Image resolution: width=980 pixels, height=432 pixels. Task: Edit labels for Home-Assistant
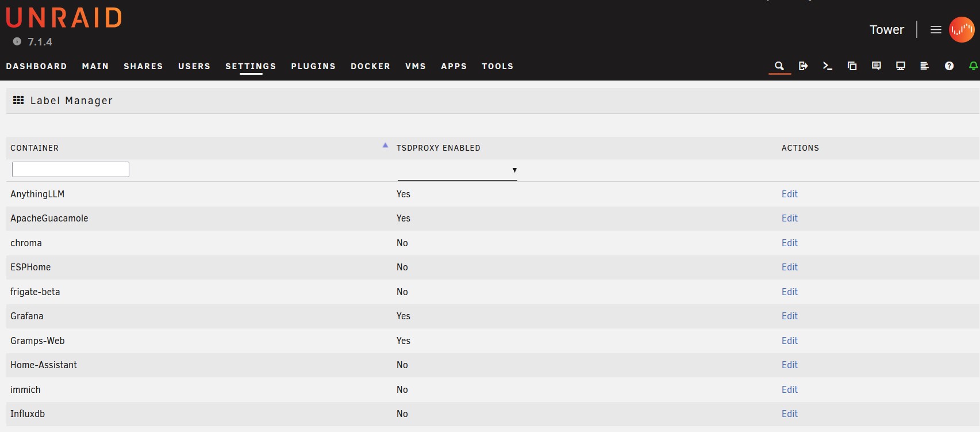click(790, 365)
